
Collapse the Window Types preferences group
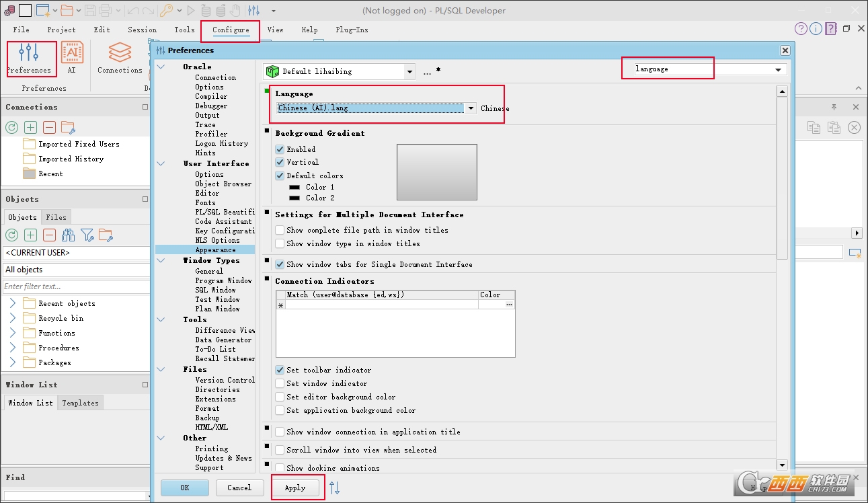pyautogui.click(x=161, y=260)
